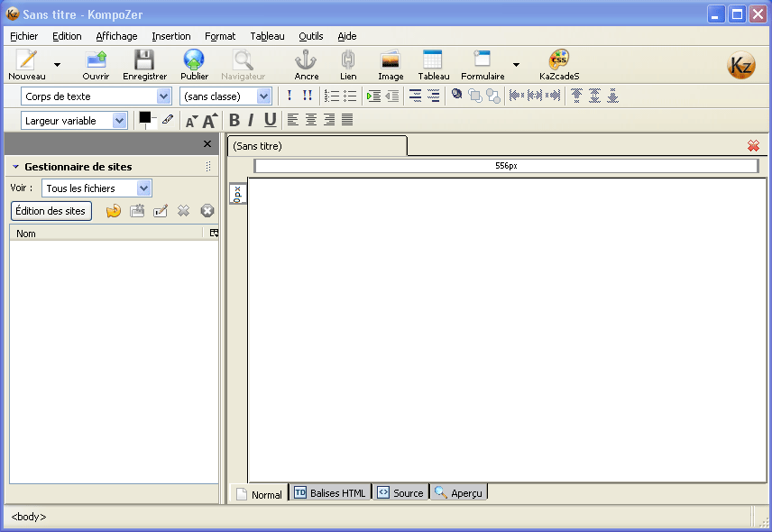
Task: Open the Largeur variable font dropdown
Action: pos(74,121)
